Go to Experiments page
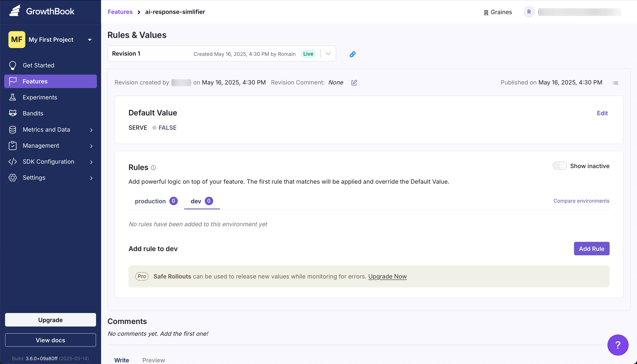Screen dimensions: 637x364 pos(51,97)
